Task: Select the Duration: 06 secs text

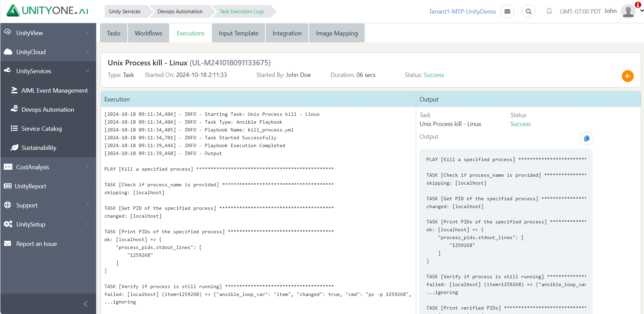Action: [x=353, y=75]
